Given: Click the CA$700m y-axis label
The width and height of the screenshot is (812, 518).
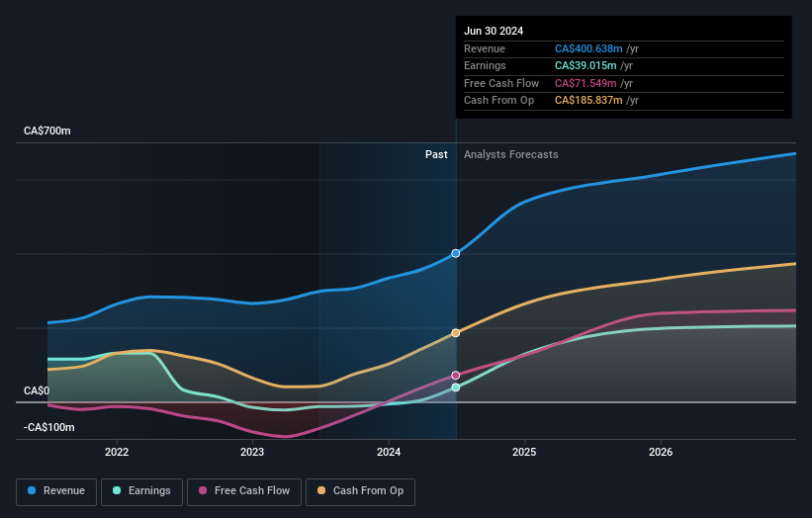Looking at the screenshot, I should point(47,130).
